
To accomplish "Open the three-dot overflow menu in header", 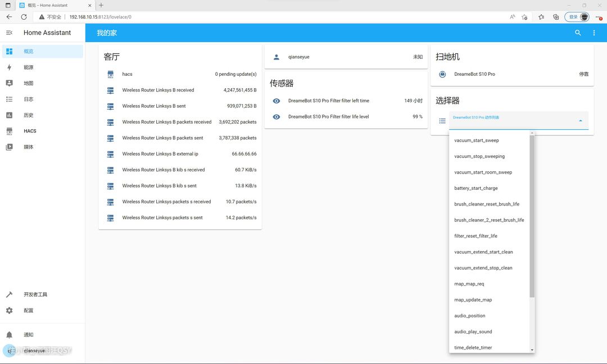I will [x=594, y=33].
